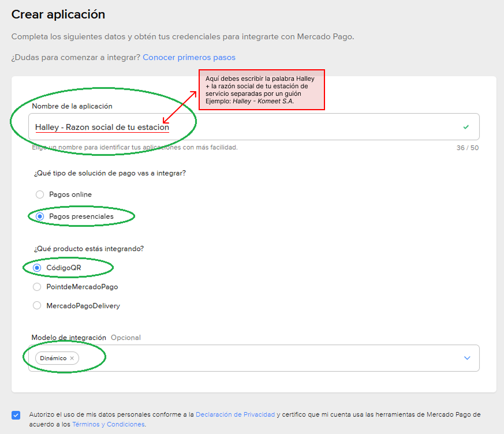Screen dimensions: 504x434
Task: Click the Nombre de la aplicación input field
Action: [254, 126]
